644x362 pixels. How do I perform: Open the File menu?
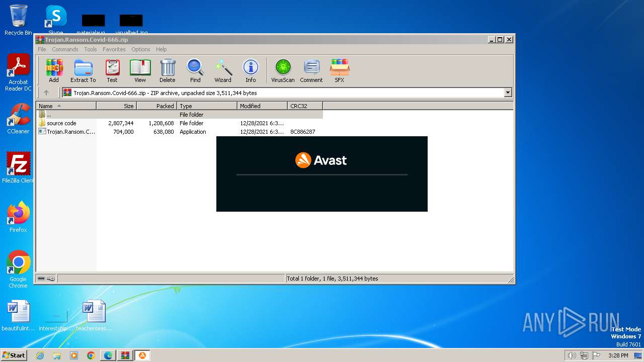tap(42, 49)
